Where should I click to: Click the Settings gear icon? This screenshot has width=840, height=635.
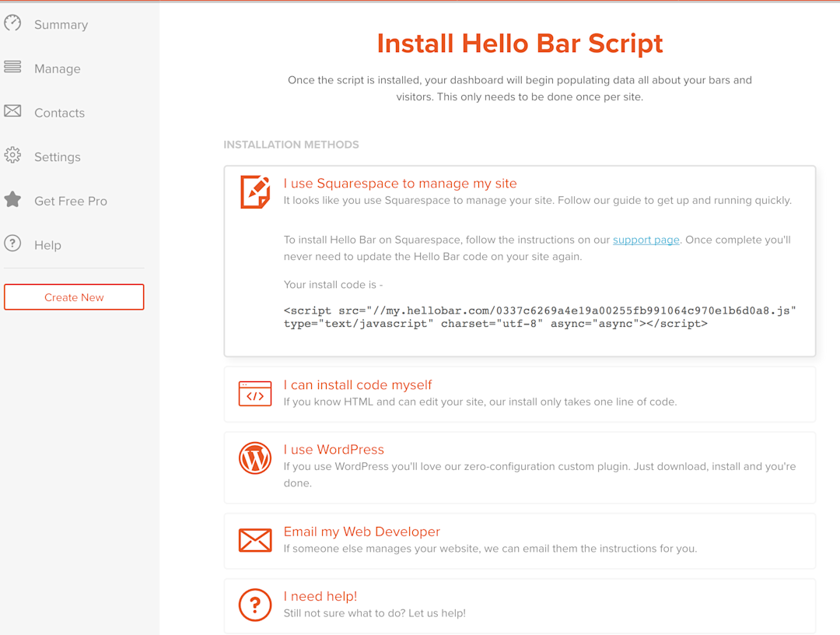[12, 155]
